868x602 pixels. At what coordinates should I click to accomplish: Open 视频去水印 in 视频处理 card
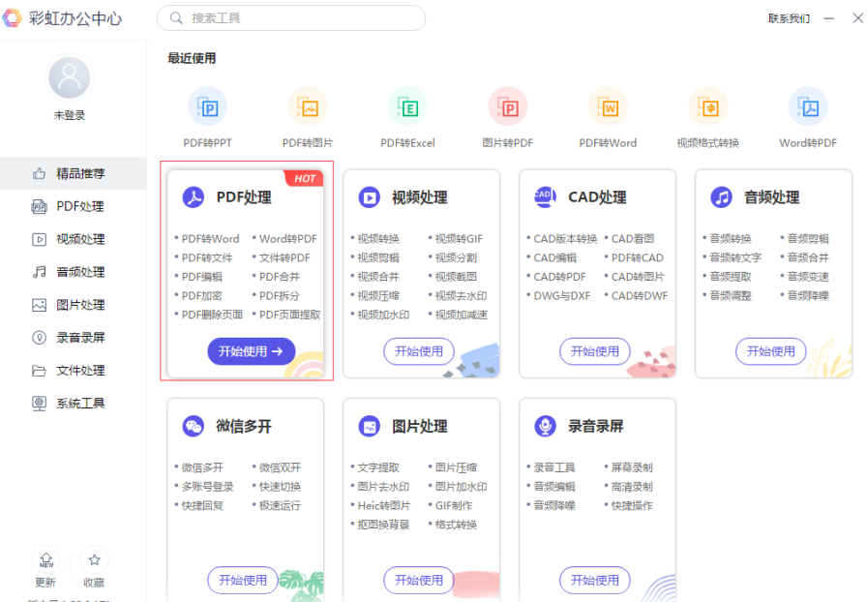(462, 296)
